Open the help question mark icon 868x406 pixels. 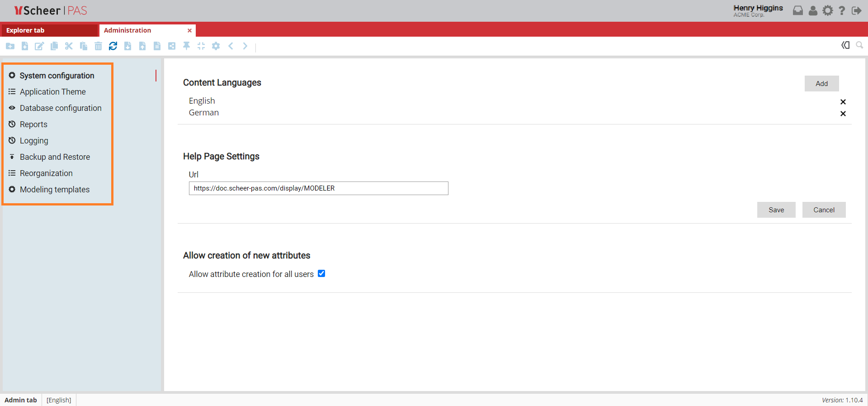(842, 10)
